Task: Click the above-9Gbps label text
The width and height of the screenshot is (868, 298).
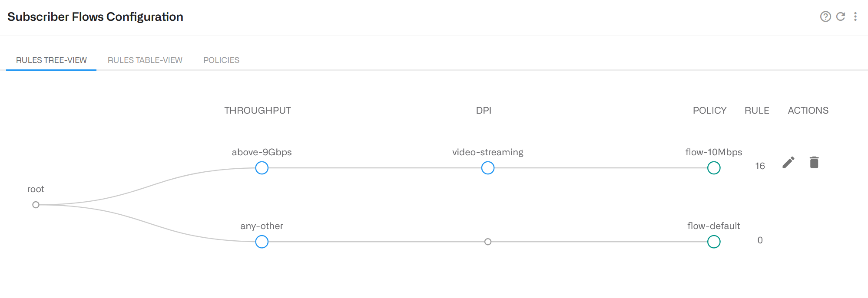Action: 261,152
